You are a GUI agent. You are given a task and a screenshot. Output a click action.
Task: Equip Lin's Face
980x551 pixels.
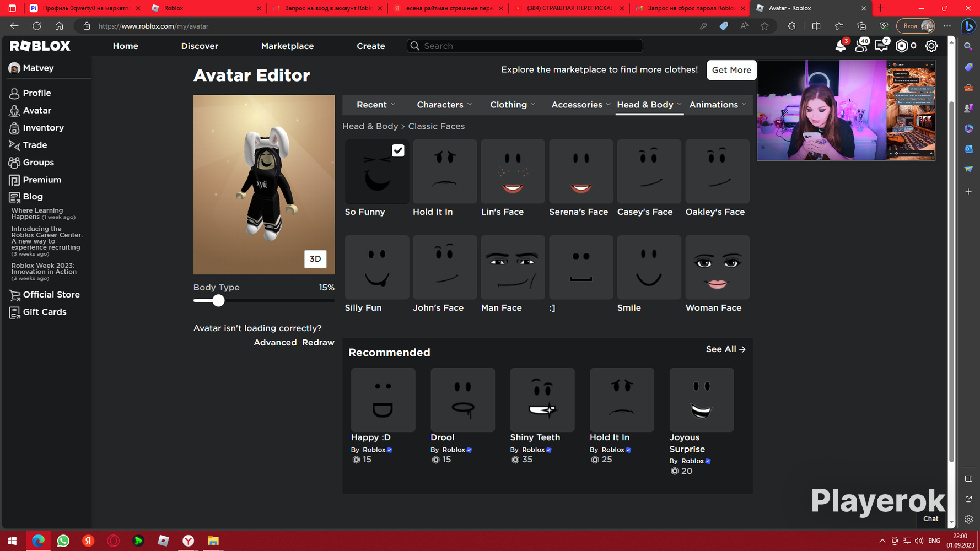click(513, 171)
